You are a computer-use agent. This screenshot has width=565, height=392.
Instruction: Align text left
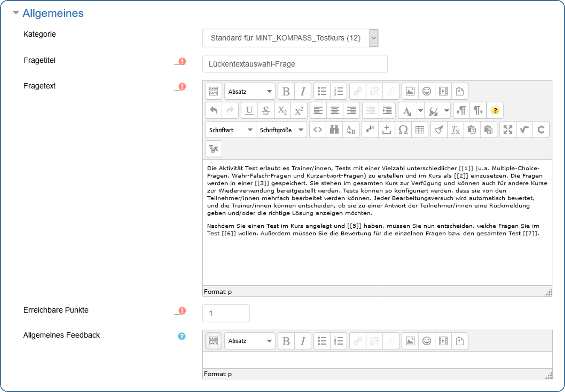[318, 110]
